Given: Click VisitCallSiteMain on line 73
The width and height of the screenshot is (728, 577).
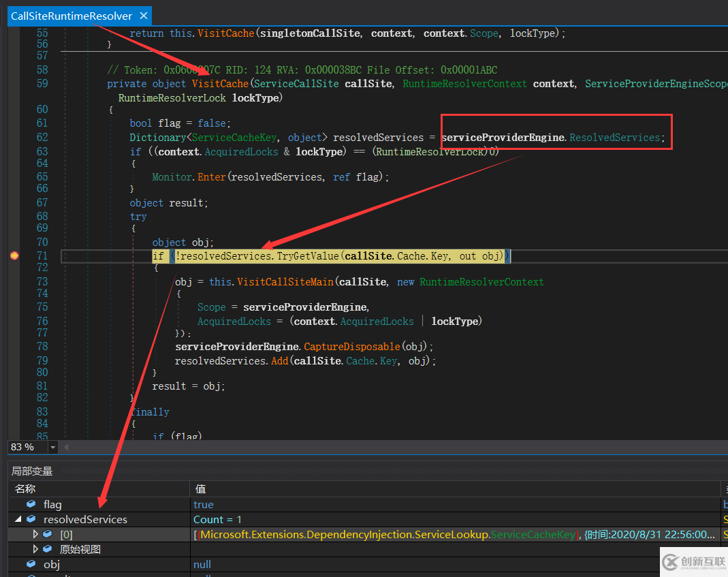Looking at the screenshot, I should pos(285,282).
